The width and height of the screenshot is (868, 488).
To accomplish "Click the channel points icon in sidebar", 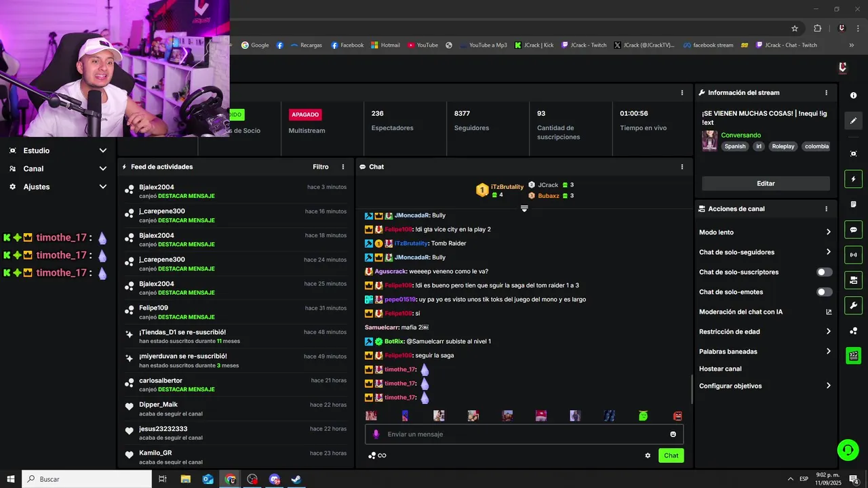I will pos(853,331).
